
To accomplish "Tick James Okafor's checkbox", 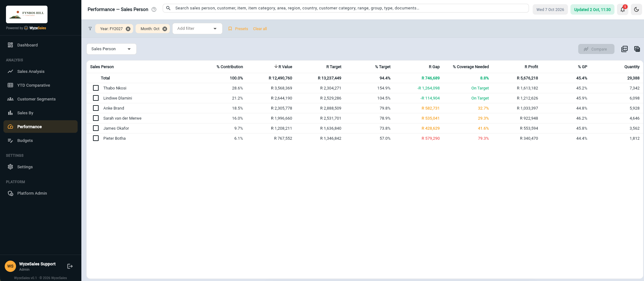I will pyautogui.click(x=96, y=128).
